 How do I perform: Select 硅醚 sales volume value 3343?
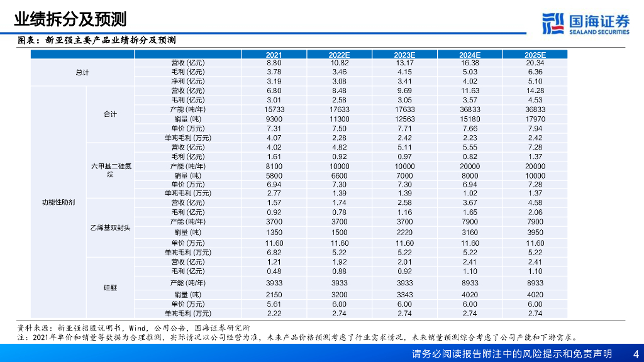click(x=404, y=295)
